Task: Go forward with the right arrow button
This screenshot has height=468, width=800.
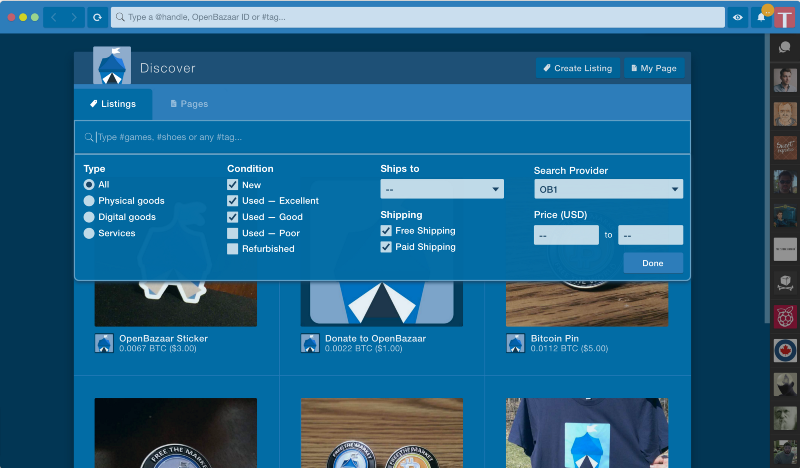Action: (74, 17)
